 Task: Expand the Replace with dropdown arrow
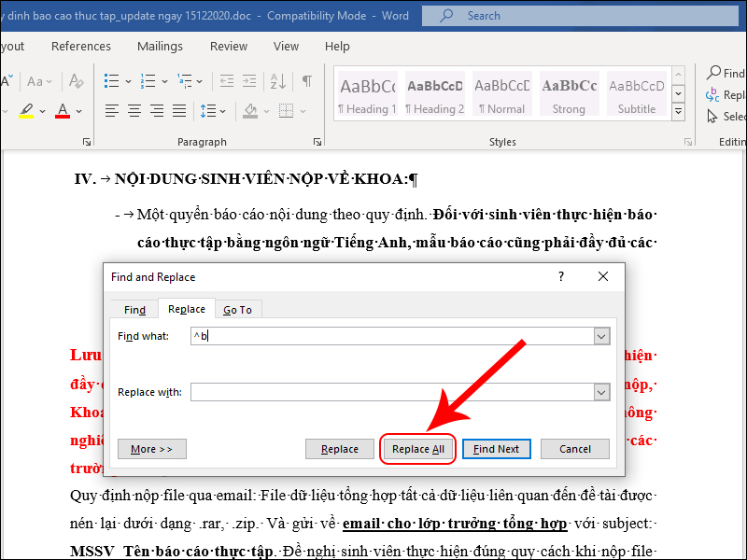601,392
